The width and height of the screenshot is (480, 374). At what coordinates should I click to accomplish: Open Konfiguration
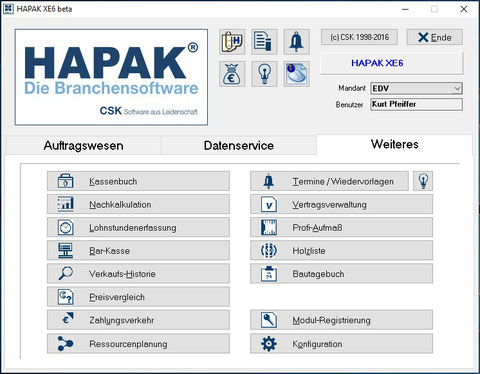point(342,344)
